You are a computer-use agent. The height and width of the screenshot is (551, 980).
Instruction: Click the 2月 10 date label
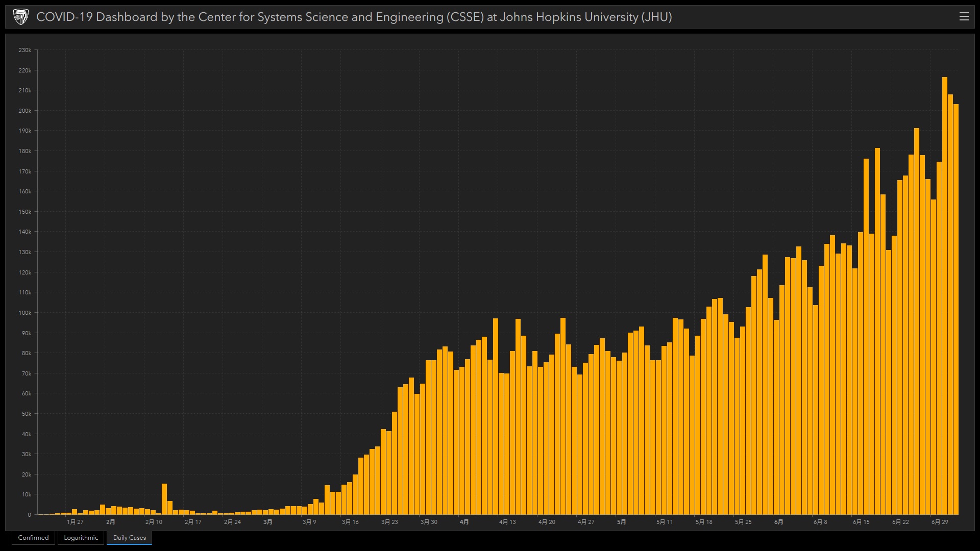pyautogui.click(x=154, y=522)
